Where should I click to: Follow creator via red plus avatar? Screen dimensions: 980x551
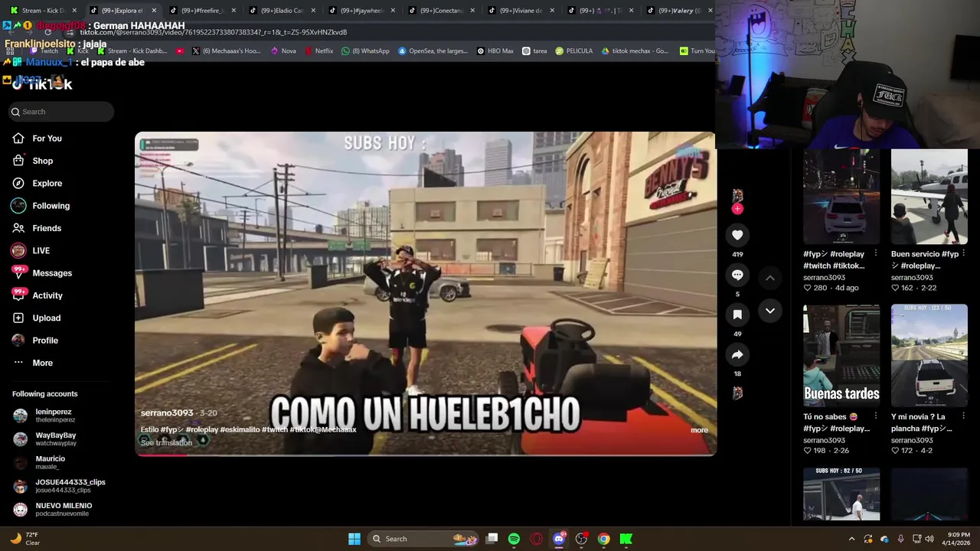737,208
